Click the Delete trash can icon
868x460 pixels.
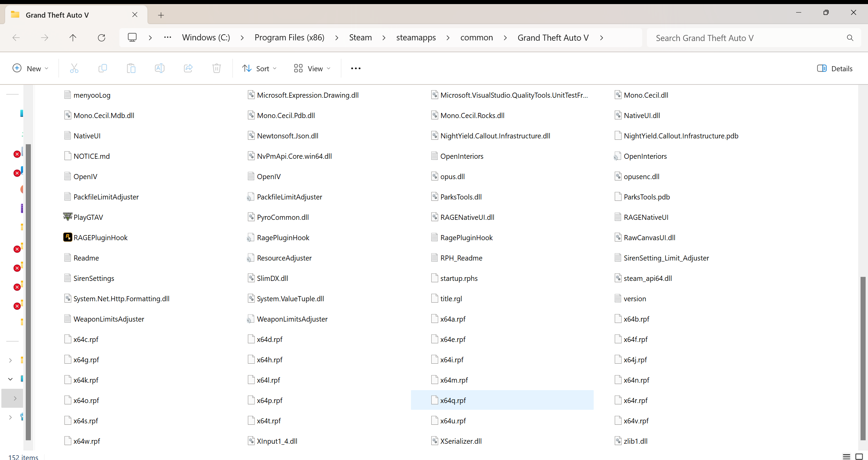click(217, 69)
